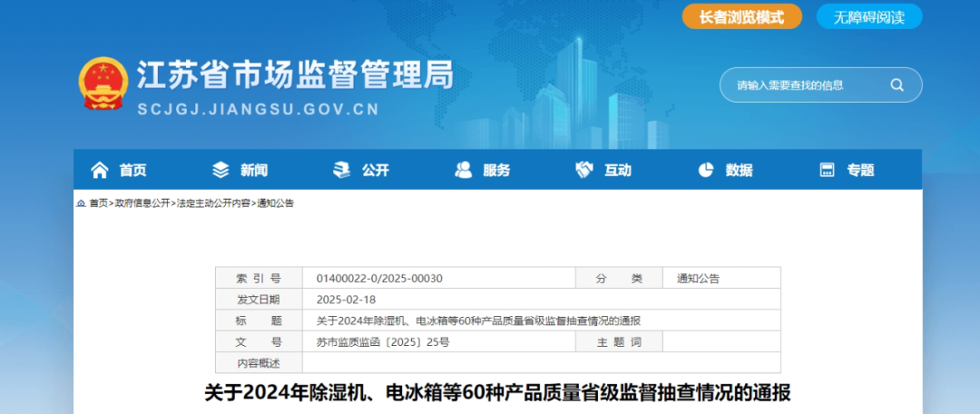Go to 政府信息公开 breadcrumb link
The width and height of the screenshot is (980, 414).
point(142,203)
